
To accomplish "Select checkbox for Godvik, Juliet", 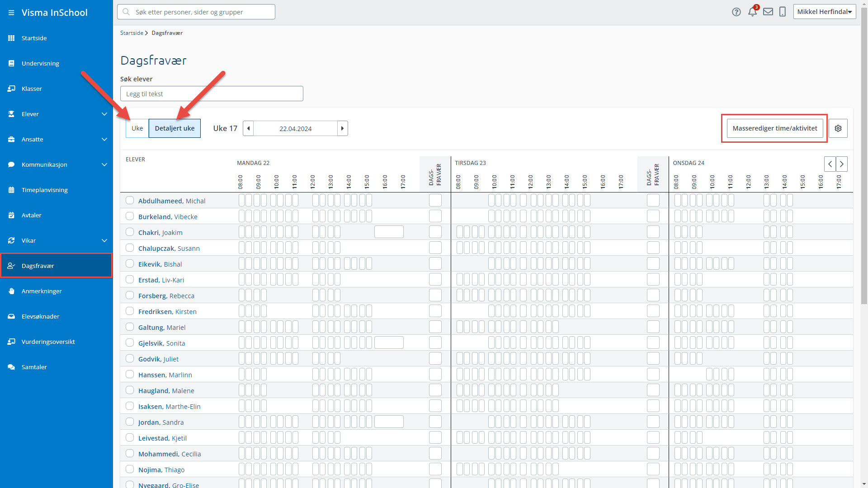I will coord(130,358).
